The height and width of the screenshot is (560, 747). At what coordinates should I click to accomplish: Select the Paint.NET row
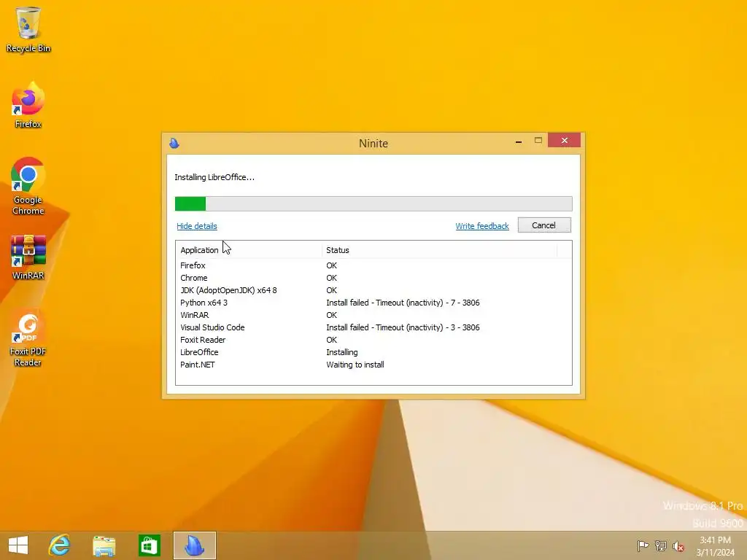pos(373,365)
